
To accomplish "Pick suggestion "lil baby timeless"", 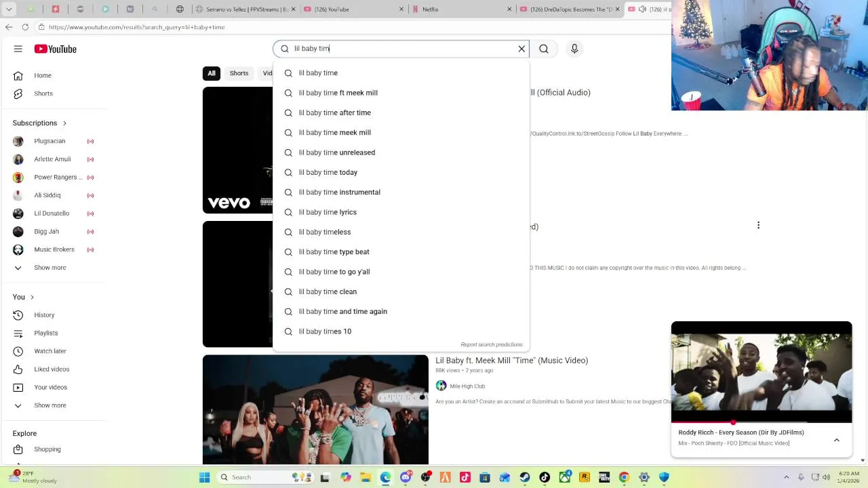I will coord(401,232).
